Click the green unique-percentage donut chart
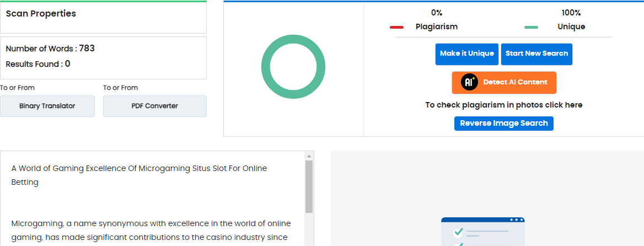 [x=293, y=67]
